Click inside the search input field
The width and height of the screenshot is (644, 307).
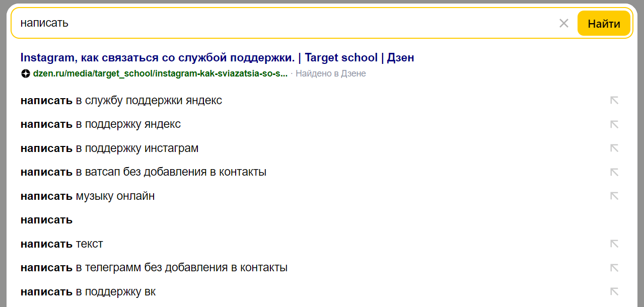click(282, 23)
